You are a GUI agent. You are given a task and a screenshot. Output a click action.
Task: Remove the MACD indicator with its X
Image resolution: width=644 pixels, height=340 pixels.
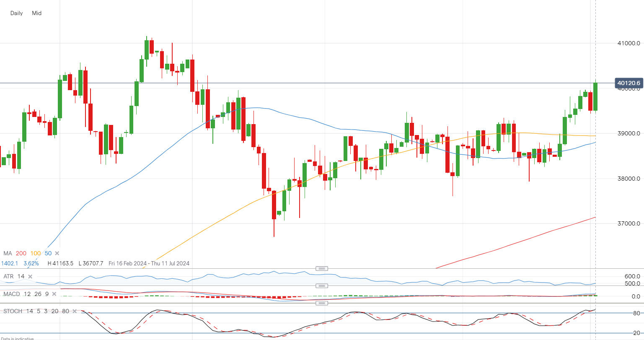point(54,294)
